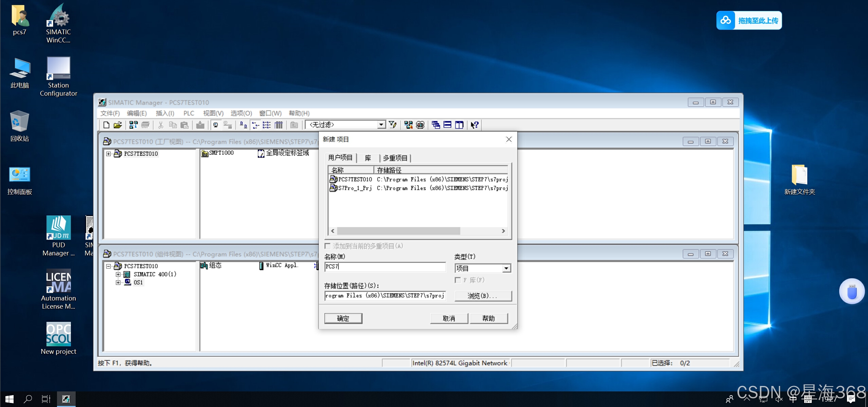868x407 pixels.
Task: Confirm the dialog with the 确定 button
Action: 343,318
